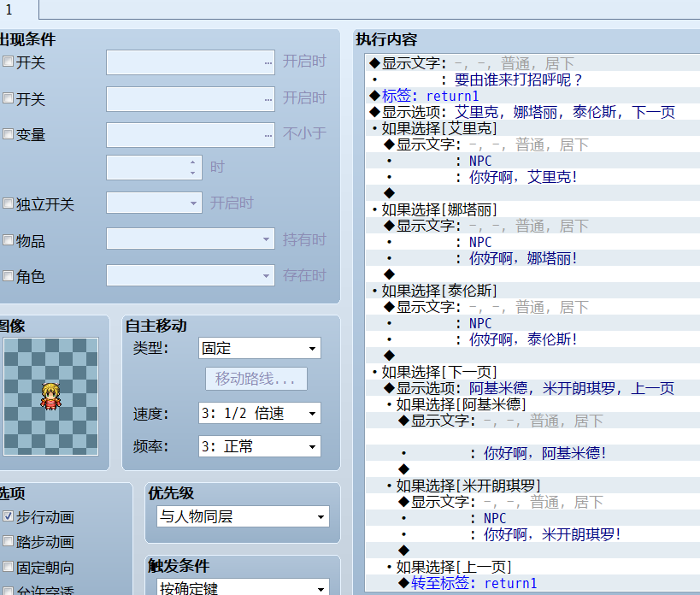The height and width of the screenshot is (595, 700).
Task: Select the 如果选择[阿基米德] line
Action: [x=532, y=404]
